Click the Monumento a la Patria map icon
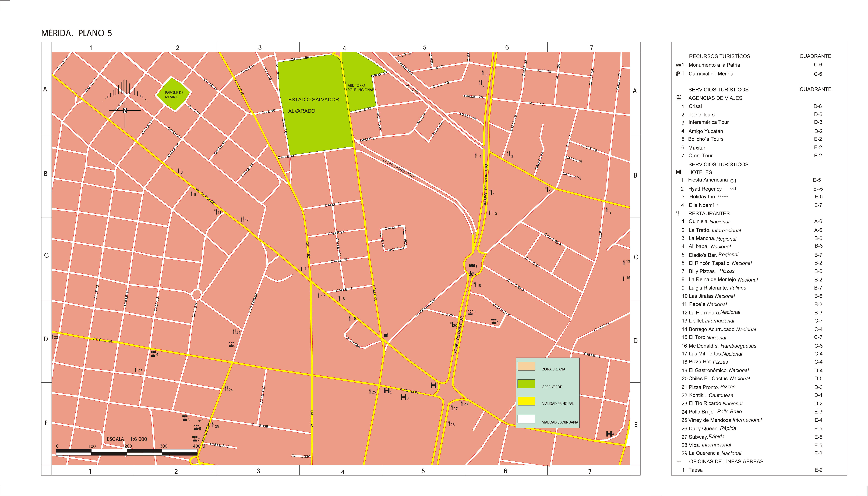The width and height of the screenshot is (868, 496). pyautogui.click(x=472, y=265)
